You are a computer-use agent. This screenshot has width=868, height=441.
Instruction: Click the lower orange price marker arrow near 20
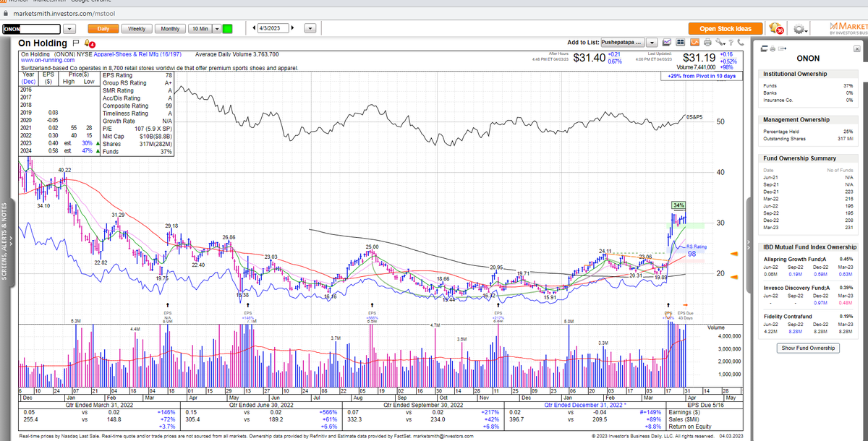(734, 278)
